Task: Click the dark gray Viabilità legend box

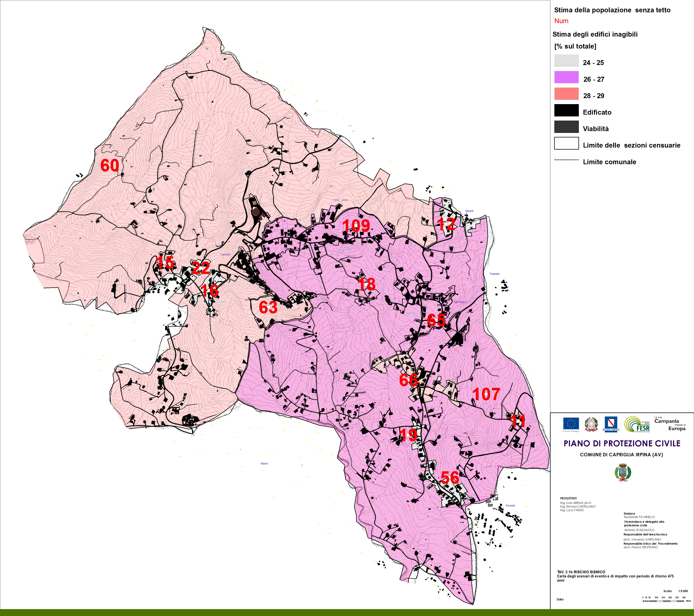Action: tap(566, 127)
